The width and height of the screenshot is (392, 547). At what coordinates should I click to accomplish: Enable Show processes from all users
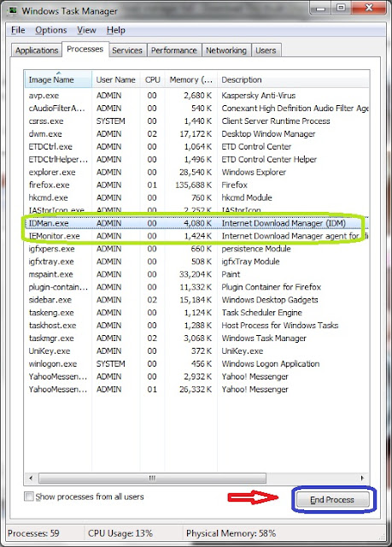pos(29,497)
